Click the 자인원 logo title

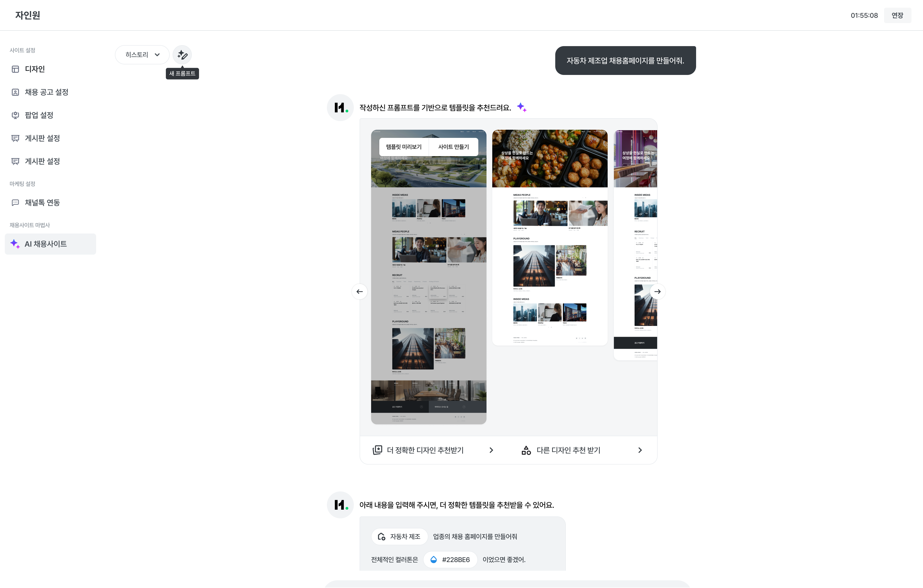click(28, 15)
